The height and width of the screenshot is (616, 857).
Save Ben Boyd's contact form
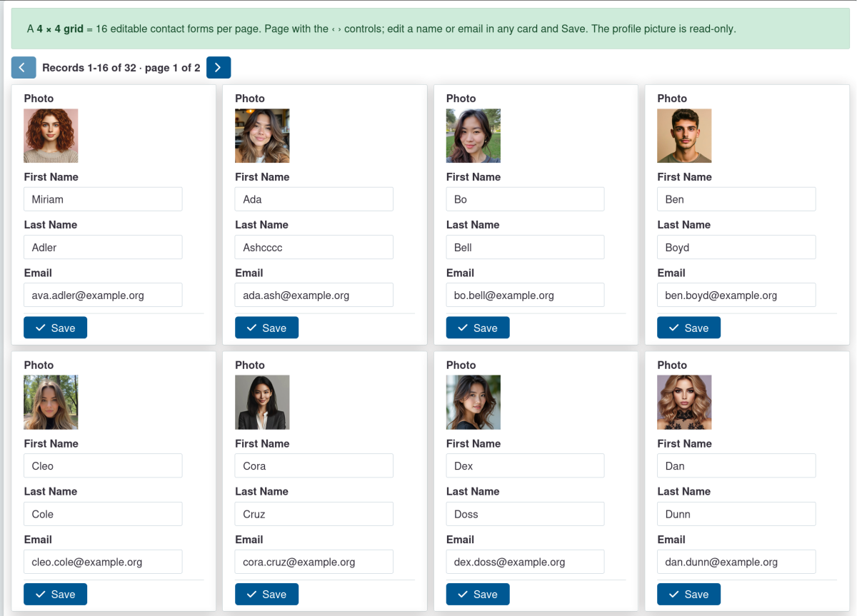[688, 328]
